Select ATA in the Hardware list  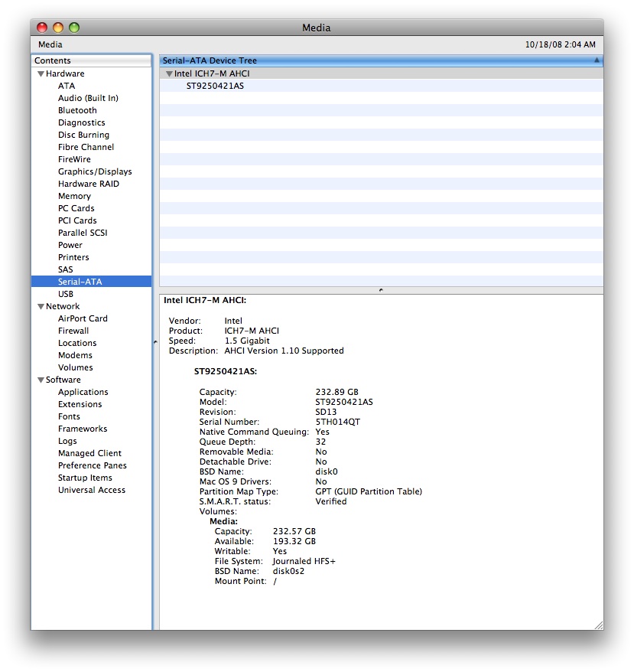click(x=67, y=86)
